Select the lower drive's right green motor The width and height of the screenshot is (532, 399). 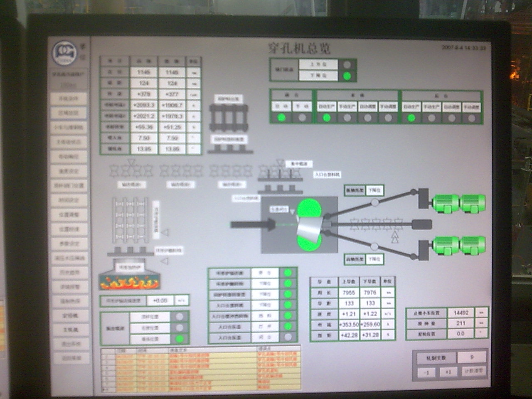tap(472, 245)
